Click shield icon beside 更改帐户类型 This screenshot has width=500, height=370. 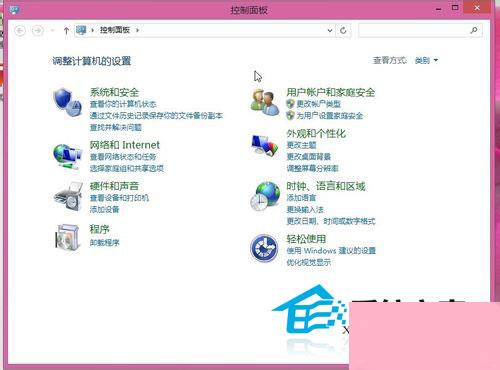(x=290, y=104)
